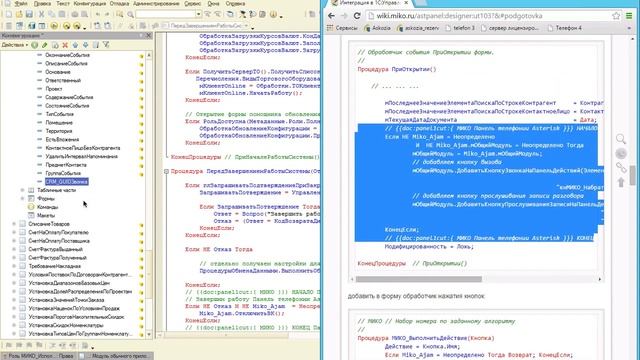Open the Конфигурация menu
Viewport: 640px width, 360px height.
pyautogui.click(x=89, y=3)
